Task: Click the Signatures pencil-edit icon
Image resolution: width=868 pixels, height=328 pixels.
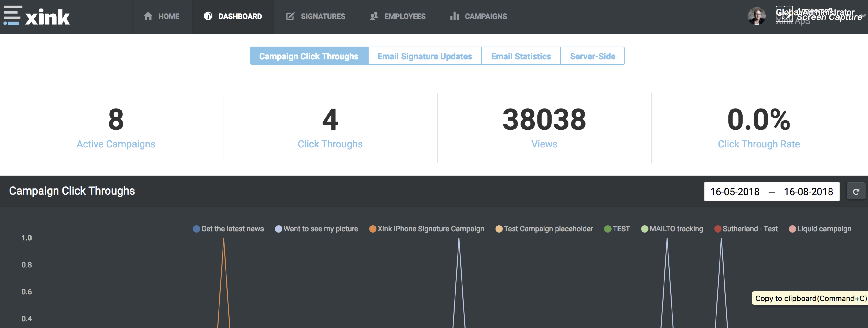Action: [x=290, y=16]
